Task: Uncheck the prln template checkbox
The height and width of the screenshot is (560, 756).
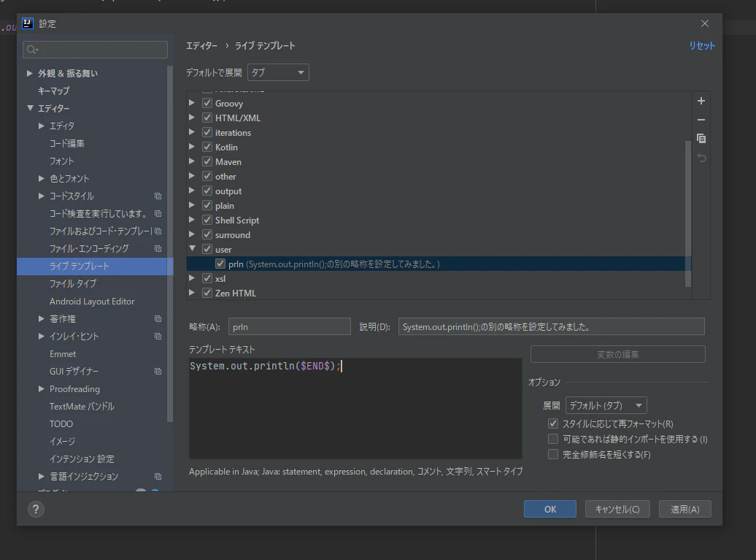Action: click(220, 264)
